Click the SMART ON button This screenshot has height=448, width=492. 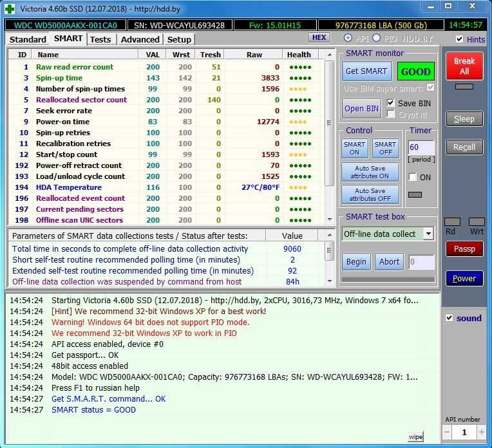coord(355,148)
